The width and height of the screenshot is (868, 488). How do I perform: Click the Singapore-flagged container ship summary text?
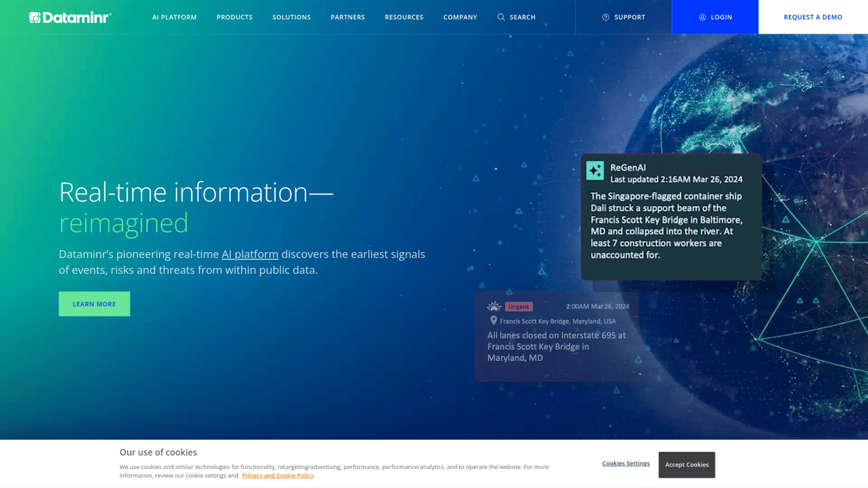[x=667, y=226]
